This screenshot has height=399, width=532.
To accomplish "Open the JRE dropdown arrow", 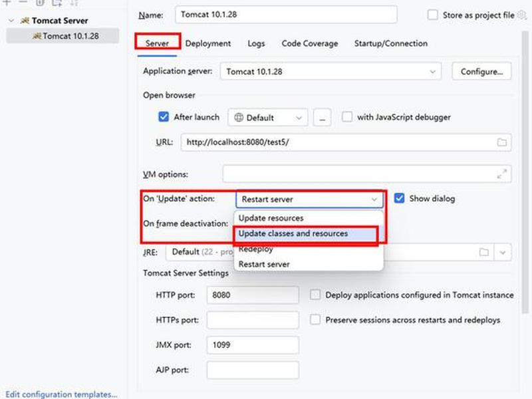I will (x=503, y=252).
